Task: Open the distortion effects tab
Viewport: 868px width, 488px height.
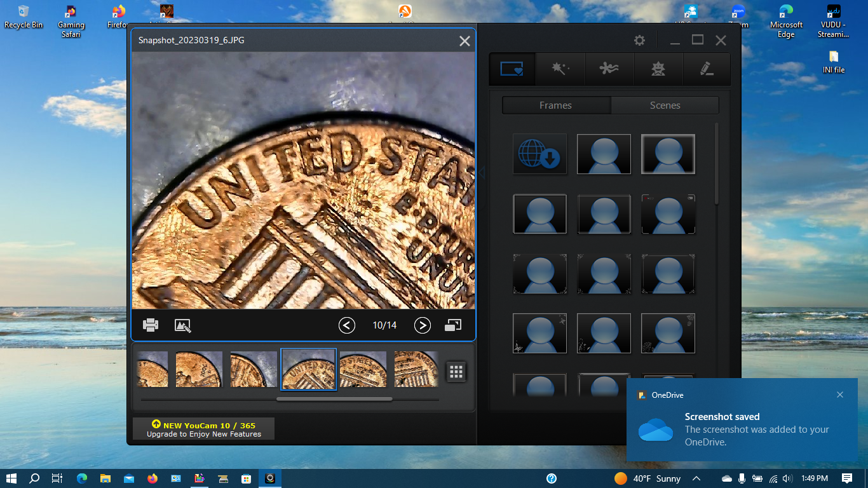Action: 609,69
